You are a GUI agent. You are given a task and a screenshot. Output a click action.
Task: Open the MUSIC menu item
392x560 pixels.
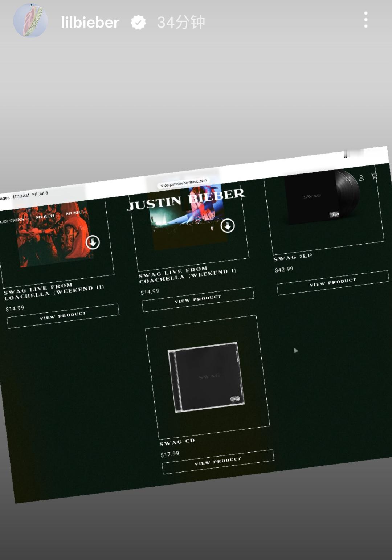tap(74, 213)
